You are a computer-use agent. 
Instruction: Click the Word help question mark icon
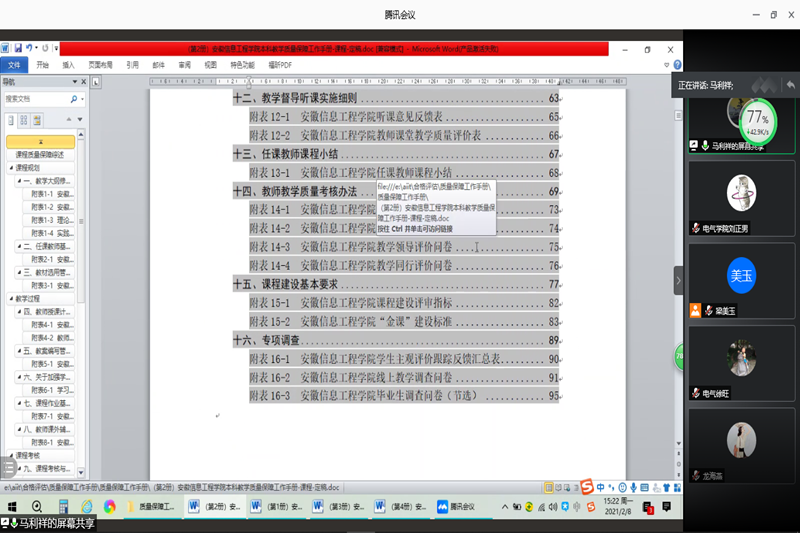click(x=678, y=65)
